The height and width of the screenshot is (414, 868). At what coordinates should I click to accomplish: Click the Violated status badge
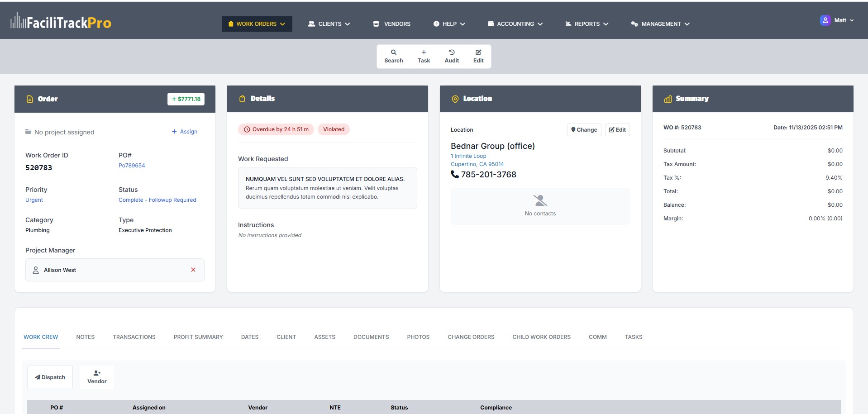pyautogui.click(x=334, y=129)
